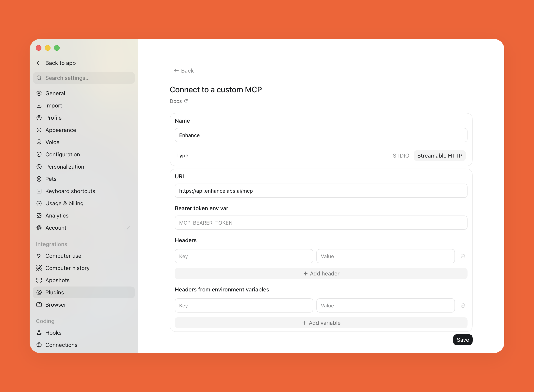Click the Keyboard shortcuts icon

pyautogui.click(x=39, y=191)
